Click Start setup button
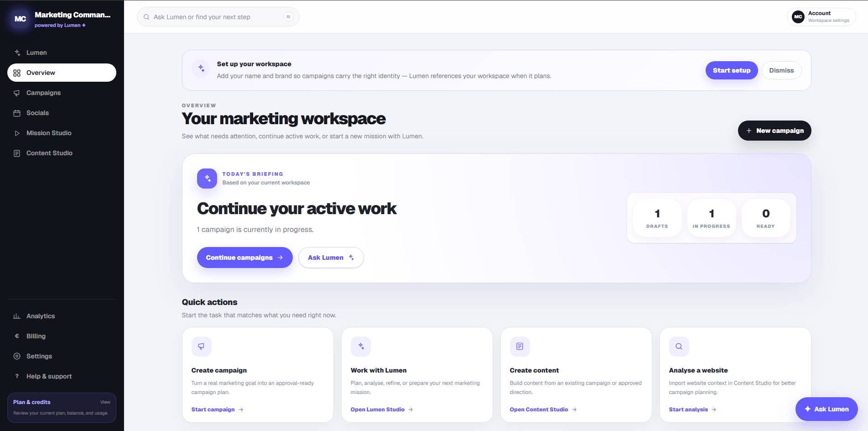This screenshot has height=431, width=868. [732, 70]
